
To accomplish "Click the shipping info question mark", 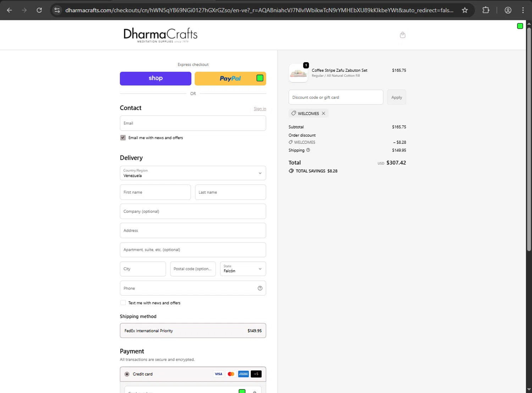I will pos(308,150).
